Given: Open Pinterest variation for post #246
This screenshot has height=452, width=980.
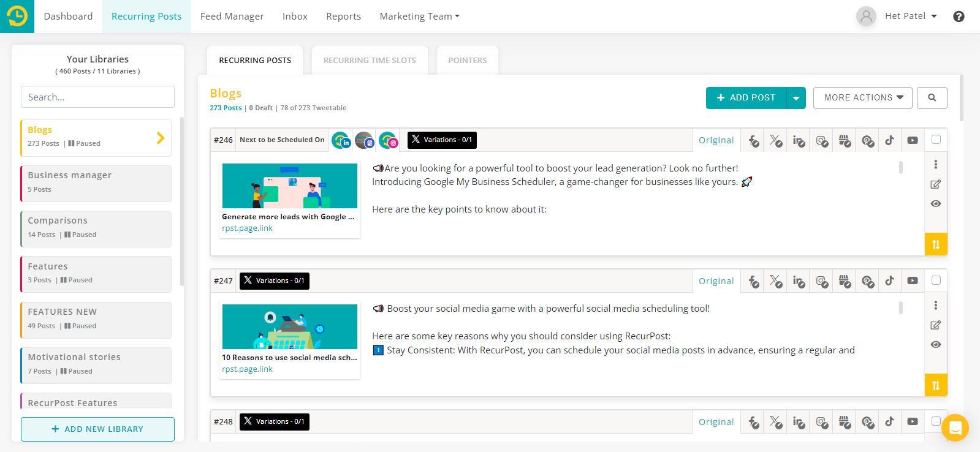Looking at the screenshot, I should point(867,140).
